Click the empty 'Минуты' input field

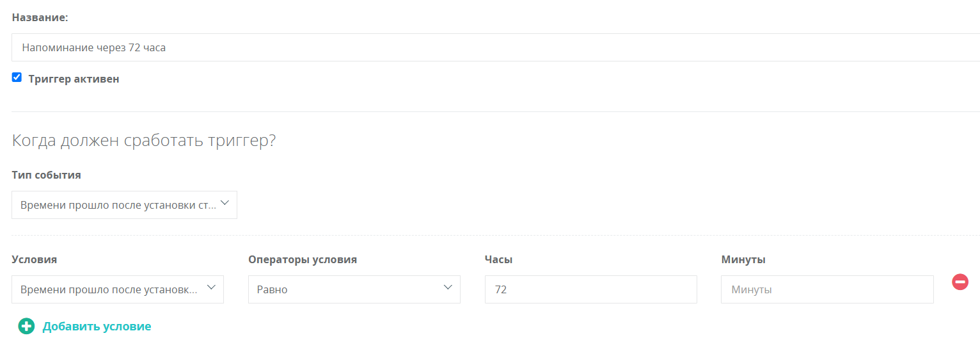[827, 289]
